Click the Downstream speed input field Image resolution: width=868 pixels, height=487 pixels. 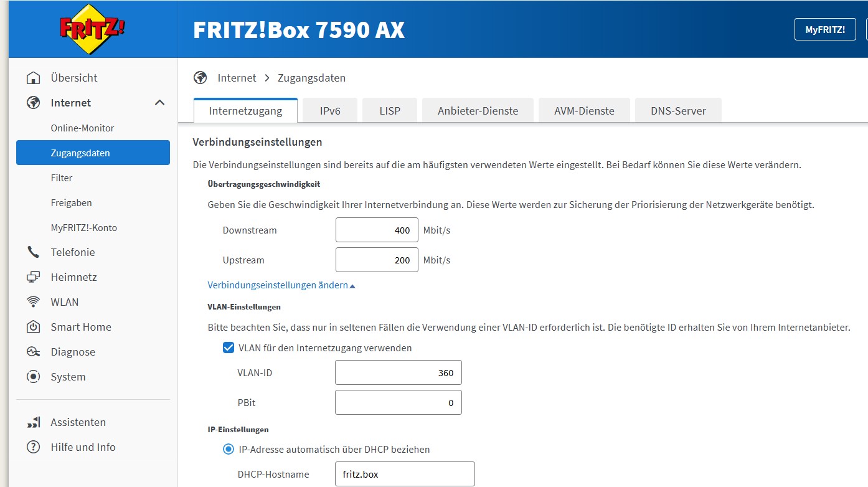377,230
